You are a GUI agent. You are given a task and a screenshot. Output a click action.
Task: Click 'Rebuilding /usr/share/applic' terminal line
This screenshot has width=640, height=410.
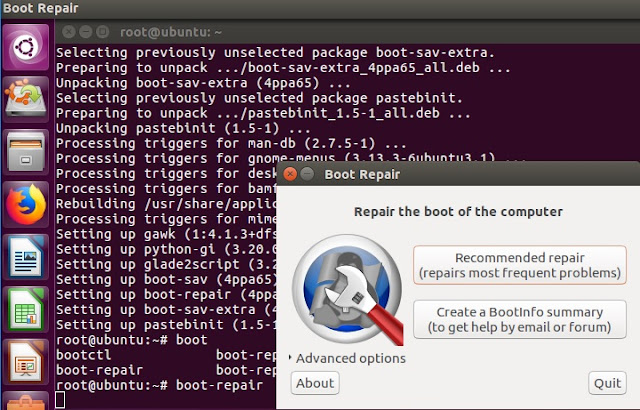click(167, 204)
